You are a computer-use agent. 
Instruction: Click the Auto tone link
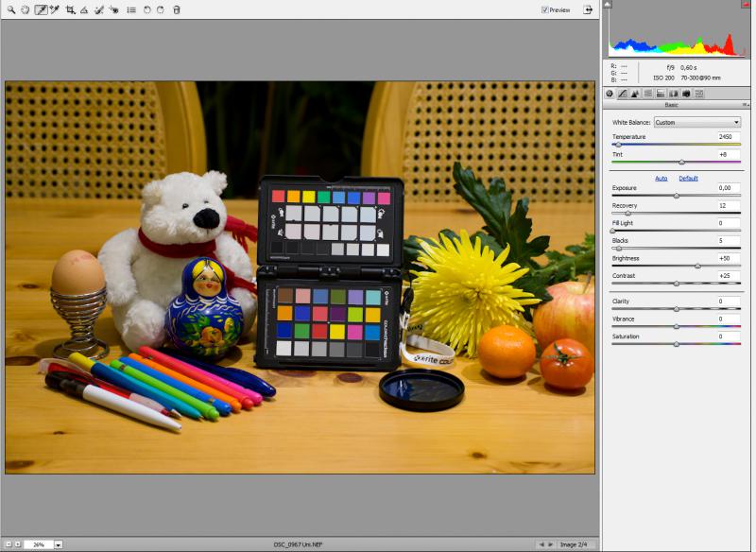tap(661, 179)
